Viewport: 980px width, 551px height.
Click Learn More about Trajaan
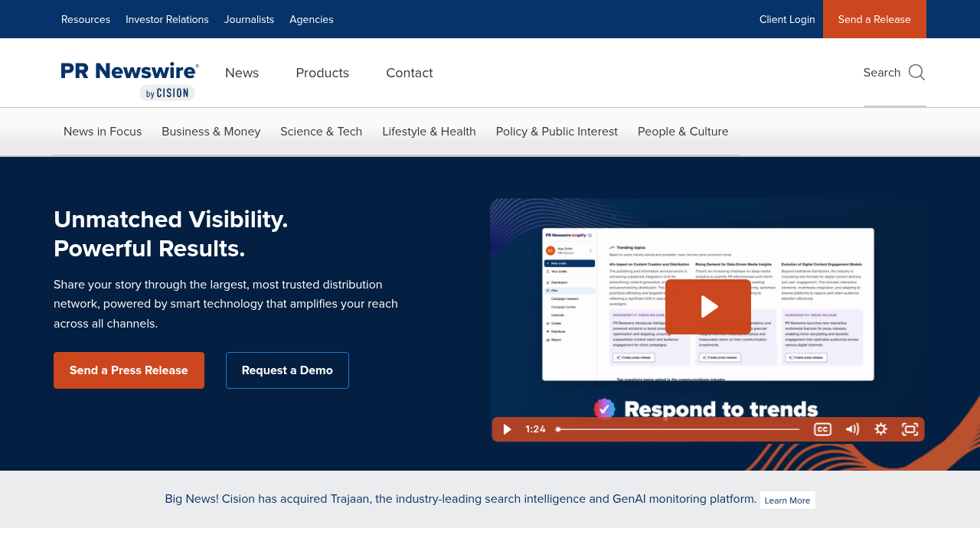tap(787, 500)
